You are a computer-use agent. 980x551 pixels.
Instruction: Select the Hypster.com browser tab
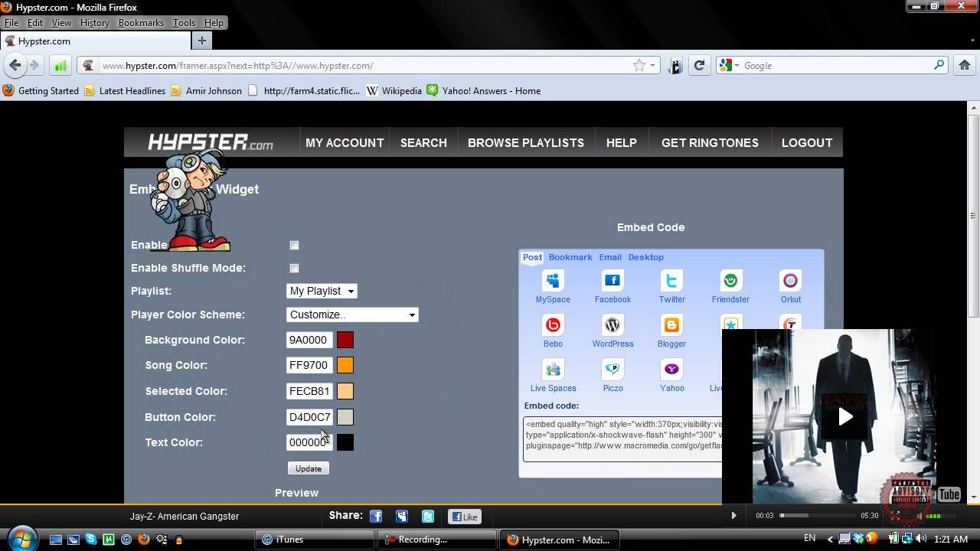[x=95, y=41]
